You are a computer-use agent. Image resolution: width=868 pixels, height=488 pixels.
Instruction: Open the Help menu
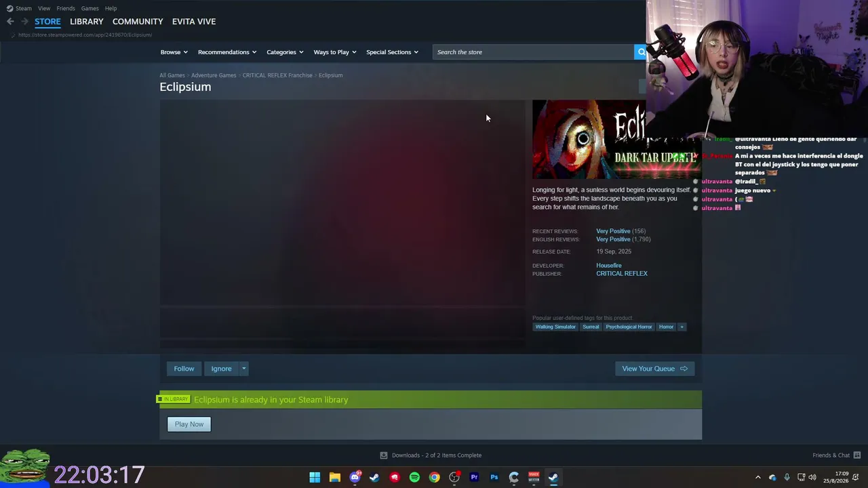(x=111, y=8)
